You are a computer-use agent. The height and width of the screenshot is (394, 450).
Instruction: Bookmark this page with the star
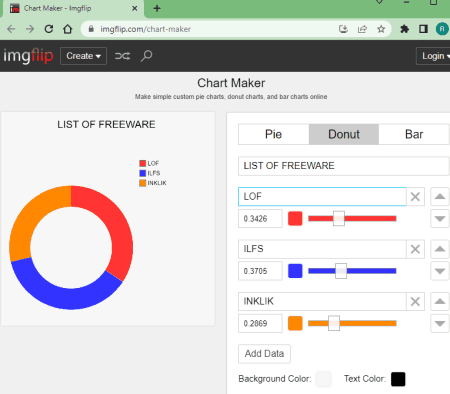[381, 29]
